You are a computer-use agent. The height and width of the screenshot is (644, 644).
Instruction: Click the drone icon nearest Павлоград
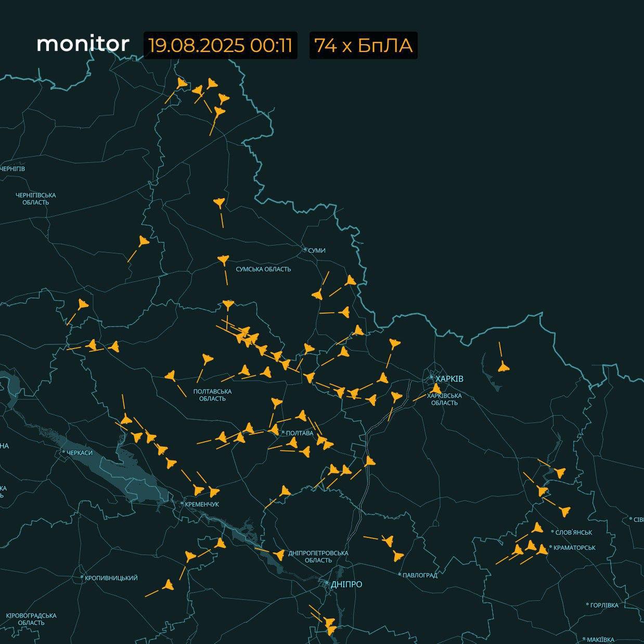[398, 556]
